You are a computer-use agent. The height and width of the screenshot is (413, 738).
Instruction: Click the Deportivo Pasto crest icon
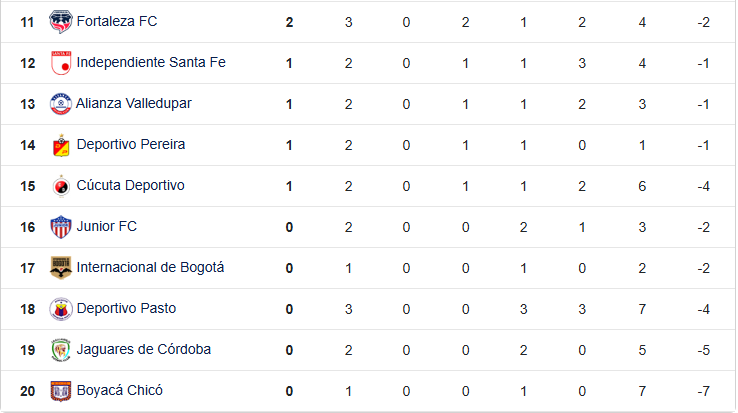(61, 308)
